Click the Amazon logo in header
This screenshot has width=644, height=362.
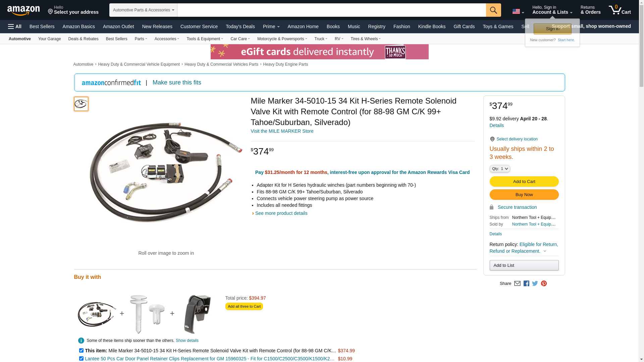[23, 10]
